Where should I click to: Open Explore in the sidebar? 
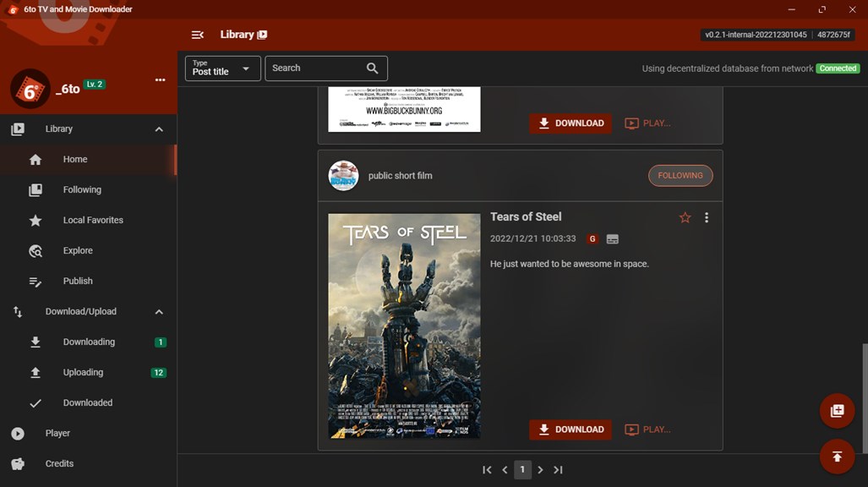(88, 251)
